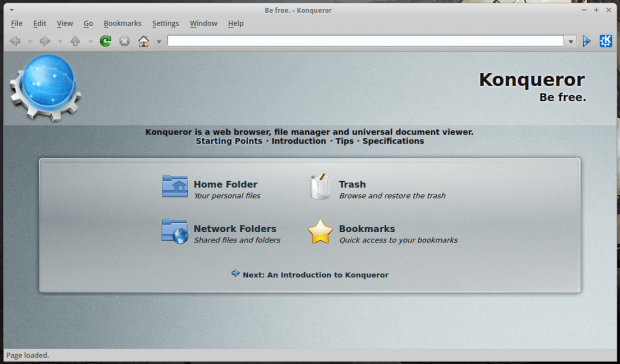Maximize the Konqueror window
This screenshot has width=620, height=364.
click(x=596, y=10)
